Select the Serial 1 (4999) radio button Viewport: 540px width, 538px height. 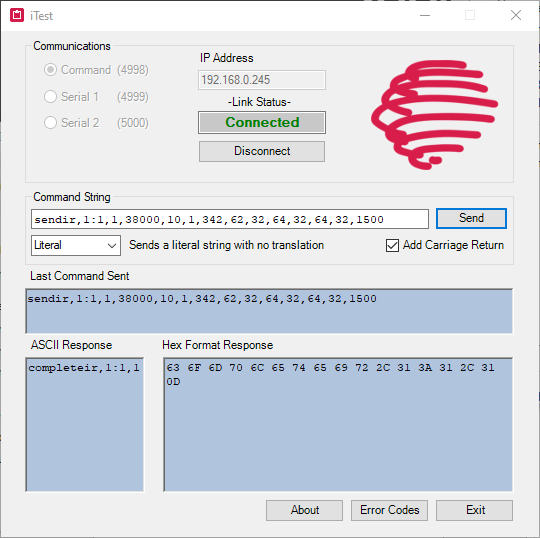(50, 97)
